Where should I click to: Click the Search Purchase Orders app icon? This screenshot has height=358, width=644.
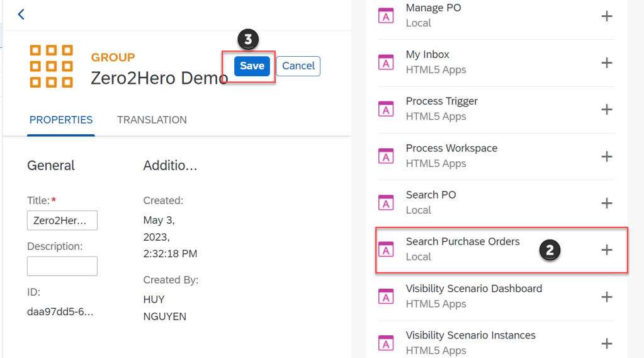386,250
